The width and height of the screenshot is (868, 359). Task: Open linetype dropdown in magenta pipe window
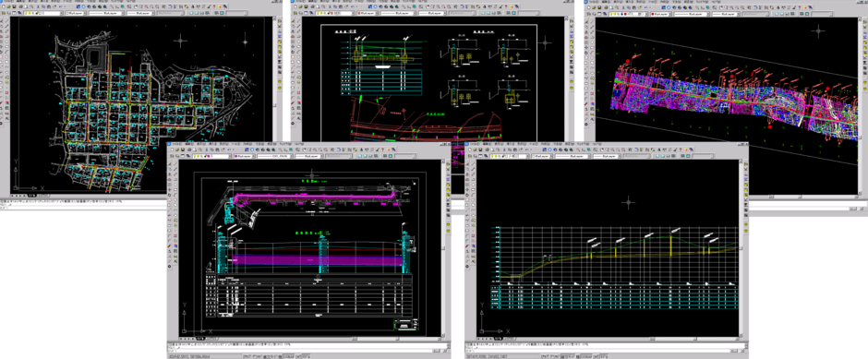[x=275, y=156]
